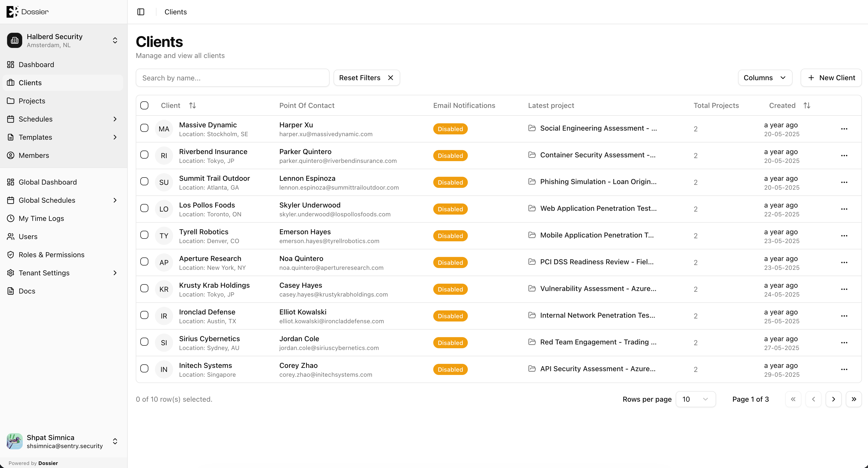Sort by Client column arrows

193,105
